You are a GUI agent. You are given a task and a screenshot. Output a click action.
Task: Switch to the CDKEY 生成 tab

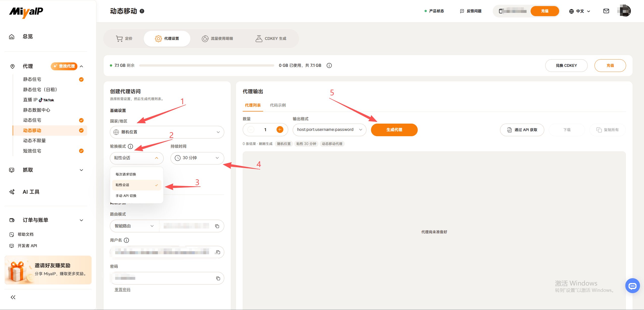(271, 39)
